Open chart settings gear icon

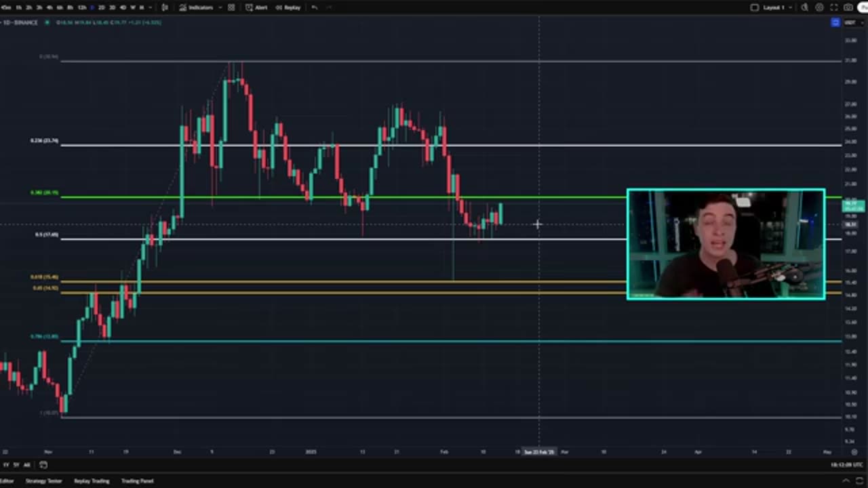(819, 7)
